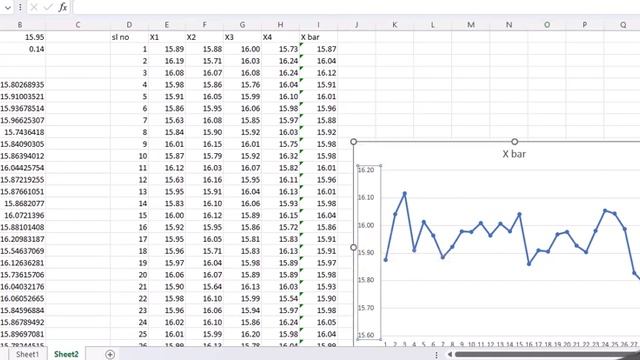Screen dimensions: 640x360
Task: Click the horizontal scrollbar left arrow
Action: click(x=450, y=354)
